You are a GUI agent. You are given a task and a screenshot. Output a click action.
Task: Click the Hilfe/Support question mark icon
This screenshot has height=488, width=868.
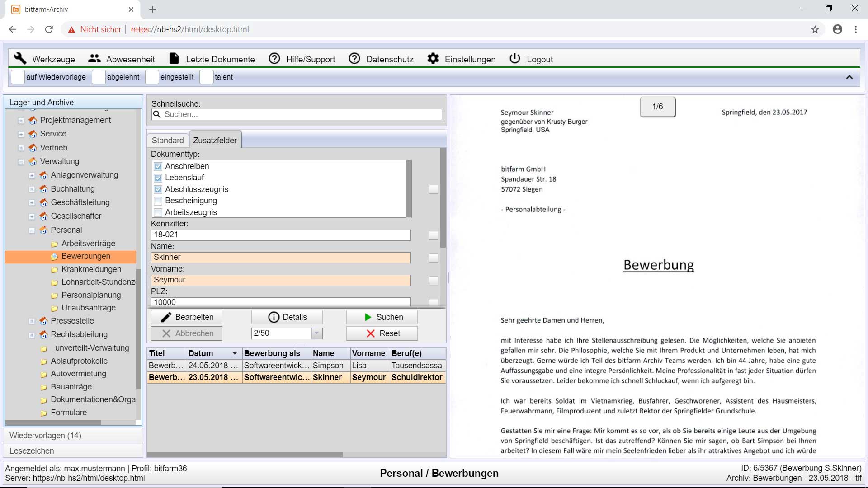point(274,59)
